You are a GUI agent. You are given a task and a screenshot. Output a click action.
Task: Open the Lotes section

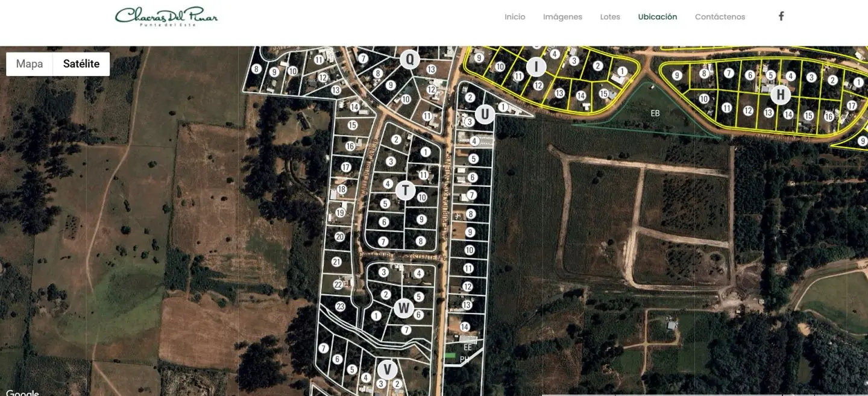tap(610, 17)
